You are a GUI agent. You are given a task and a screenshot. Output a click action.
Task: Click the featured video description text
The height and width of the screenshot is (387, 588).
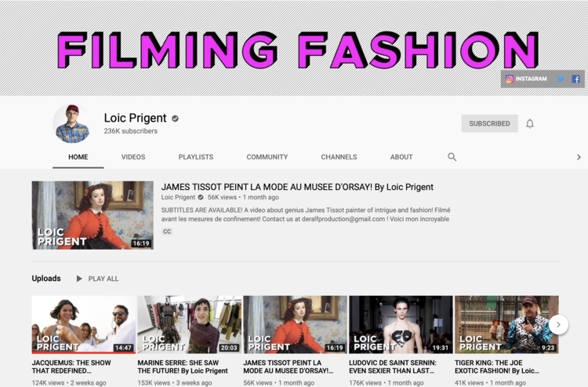[306, 214]
